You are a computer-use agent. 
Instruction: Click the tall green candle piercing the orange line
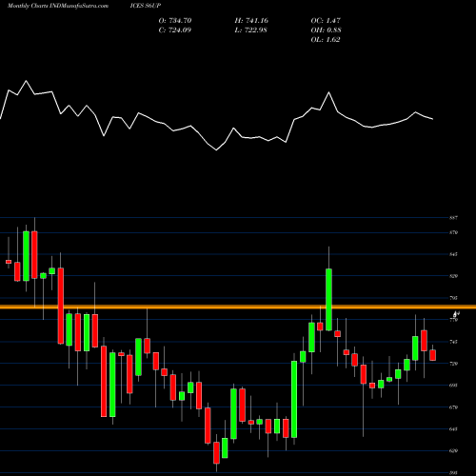328,300
